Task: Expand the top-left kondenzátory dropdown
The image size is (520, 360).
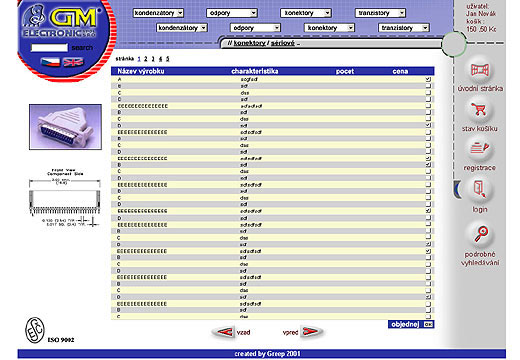Action: click(x=158, y=13)
